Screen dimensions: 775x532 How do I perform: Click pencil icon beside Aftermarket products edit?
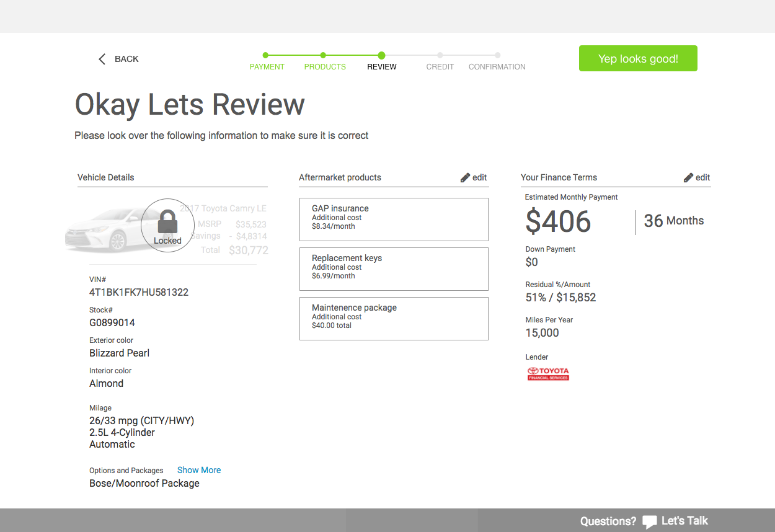(465, 178)
